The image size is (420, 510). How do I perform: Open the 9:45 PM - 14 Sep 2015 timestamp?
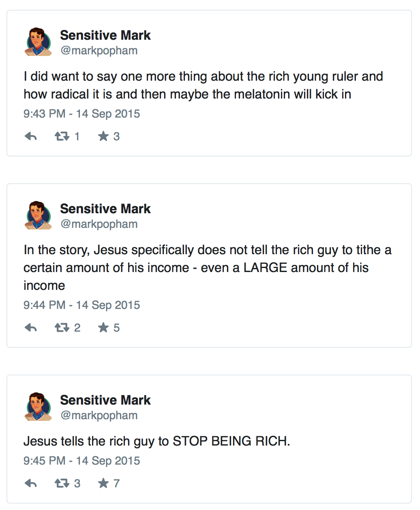[x=81, y=461]
